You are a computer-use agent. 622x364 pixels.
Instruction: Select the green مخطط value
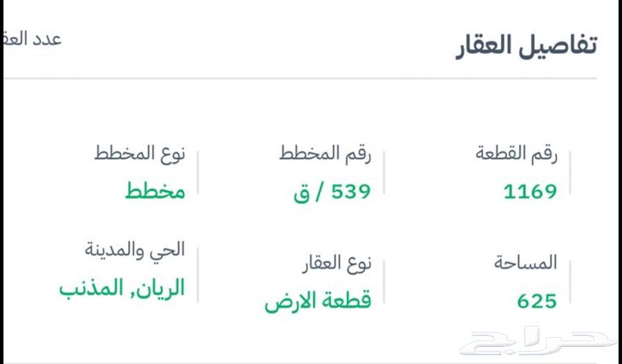155,191
